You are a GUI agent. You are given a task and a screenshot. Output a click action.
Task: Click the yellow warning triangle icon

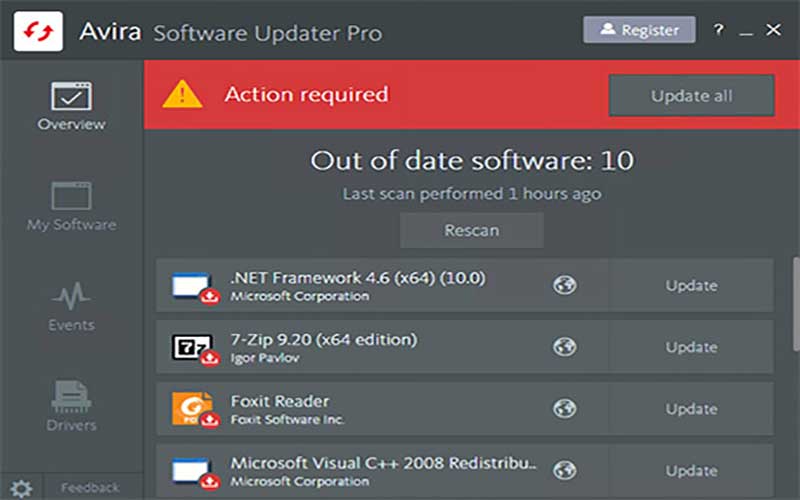tap(183, 95)
